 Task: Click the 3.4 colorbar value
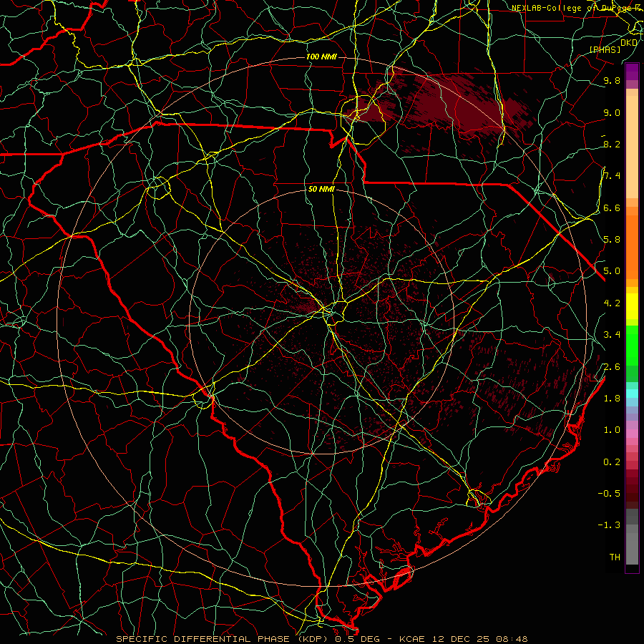pyautogui.click(x=612, y=335)
